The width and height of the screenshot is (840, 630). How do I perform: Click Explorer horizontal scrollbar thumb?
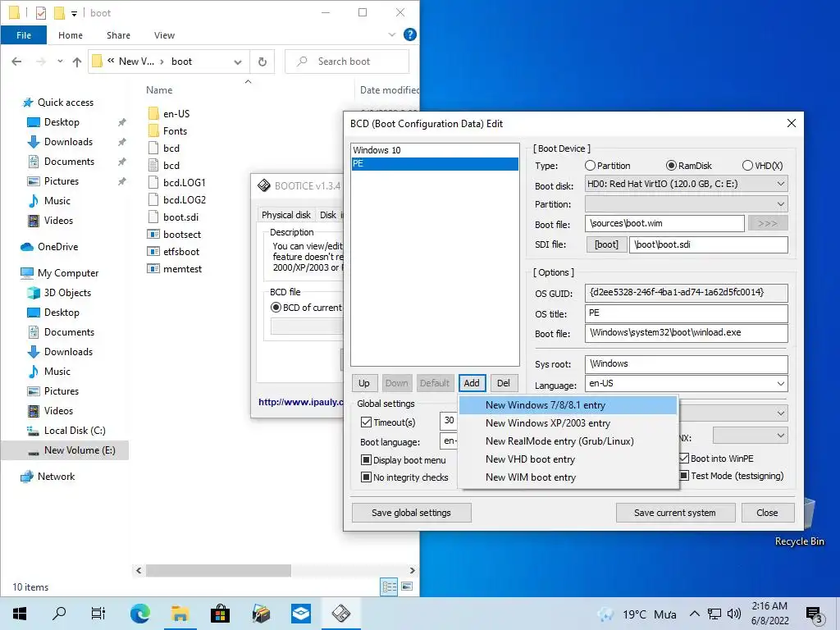[x=218, y=570]
